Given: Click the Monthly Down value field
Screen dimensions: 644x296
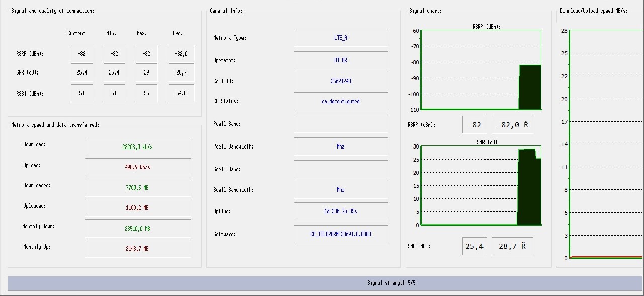Looking at the screenshot, I should [137, 229].
